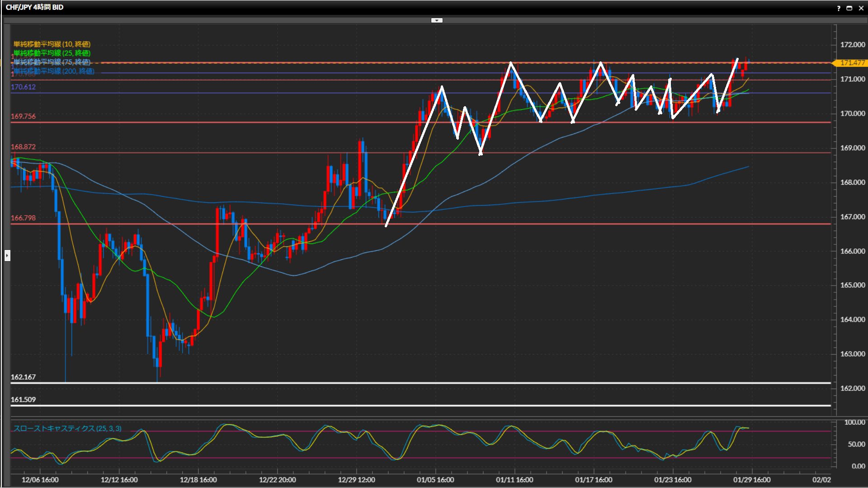Select the 168.872 horizontal line label

tap(23, 147)
